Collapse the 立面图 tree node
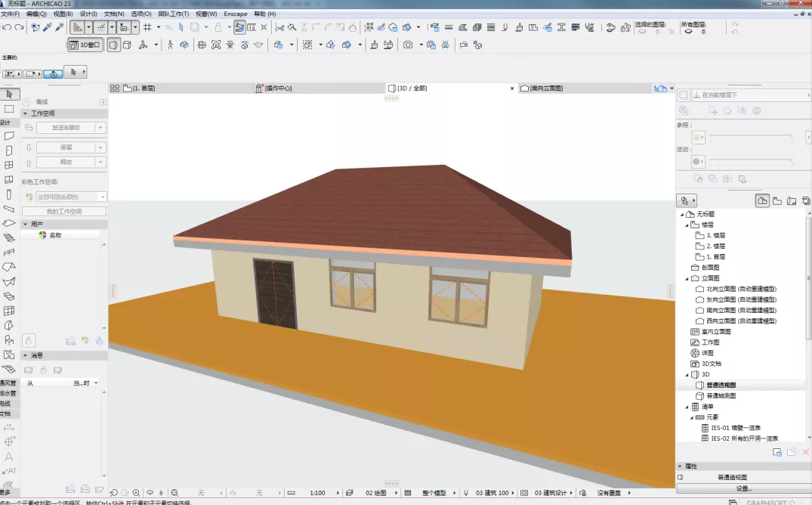The height and width of the screenshot is (505, 812). [x=687, y=278]
